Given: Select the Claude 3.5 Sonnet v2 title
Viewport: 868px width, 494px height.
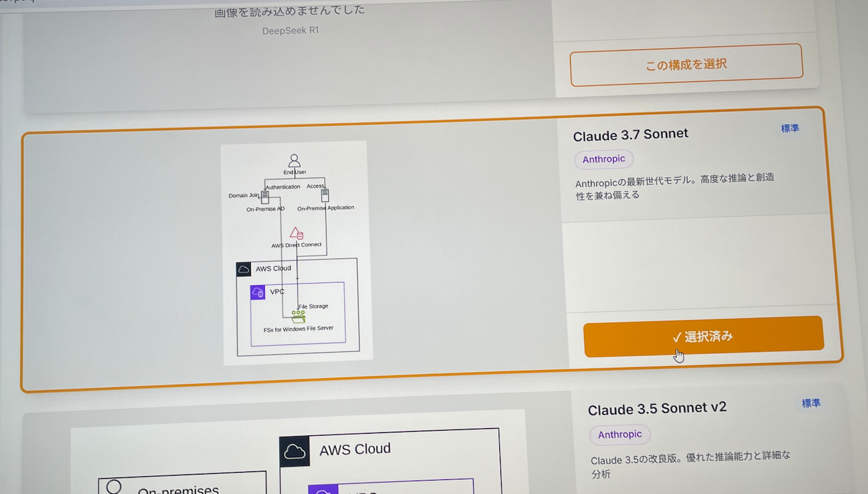Looking at the screenshot, I should click(x=657, y=408).
